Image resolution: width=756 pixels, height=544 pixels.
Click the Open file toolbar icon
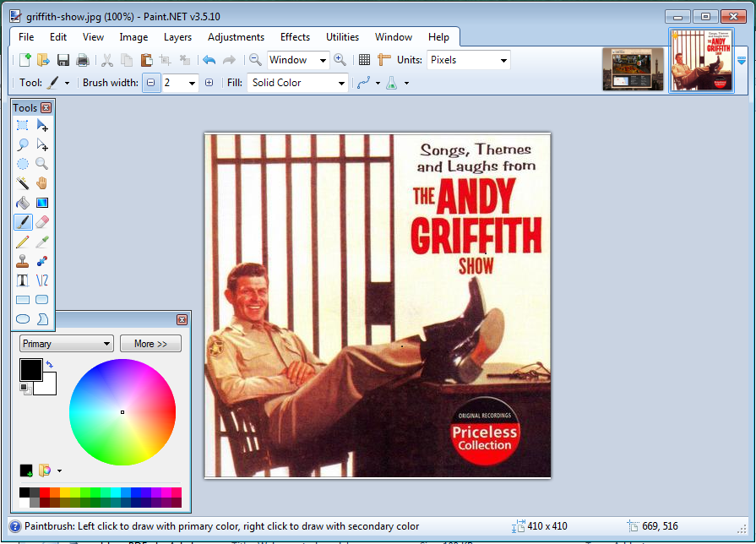pos(43,60)
